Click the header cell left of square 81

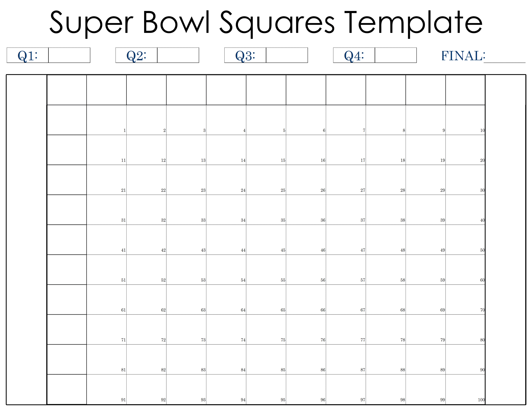click(x=67, y=359)
